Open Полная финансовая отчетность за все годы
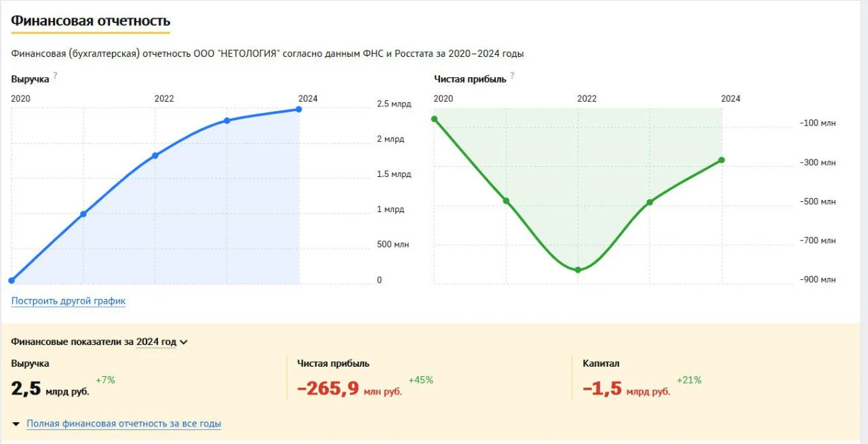 pyautogui.click(x=123, y=424)
